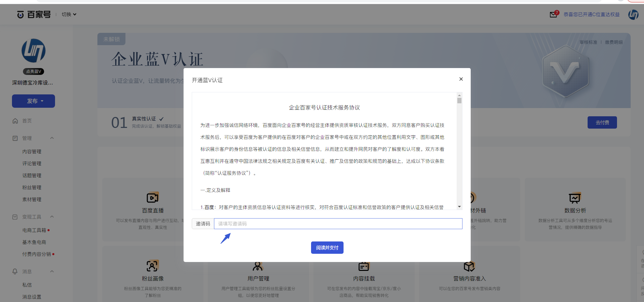The image size is (644, 302).
Task: Focus the 邀请码 input field
Action: coord(338,224)
